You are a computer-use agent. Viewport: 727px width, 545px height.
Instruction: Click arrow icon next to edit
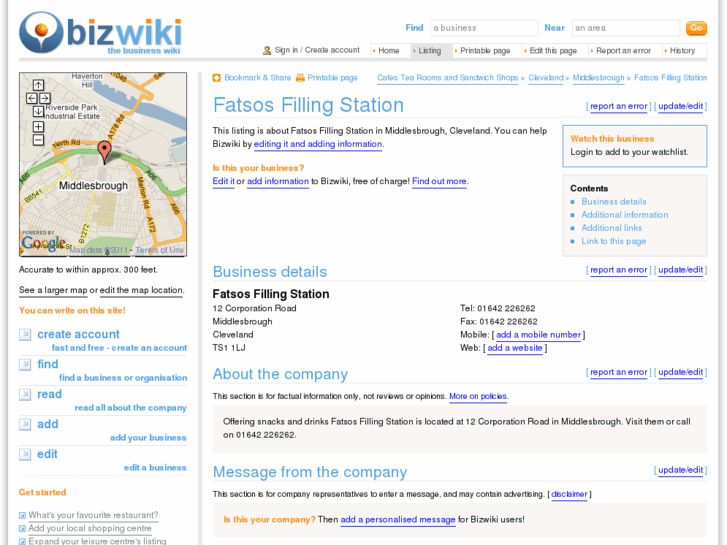(25, 455)
